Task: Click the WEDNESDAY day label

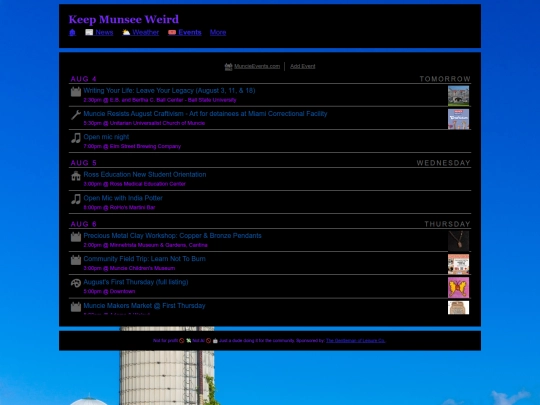Action: pos(444,163)
